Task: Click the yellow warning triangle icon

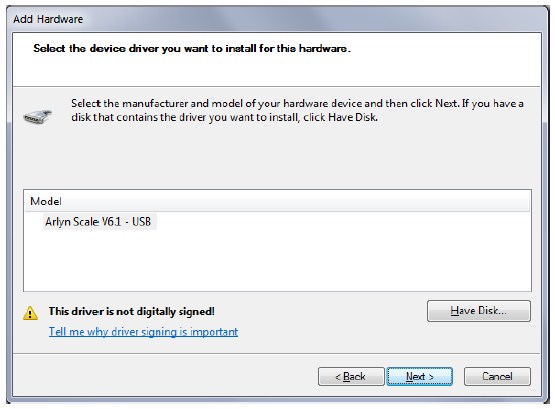Action: pyautogui.click(x=30, y=313)
